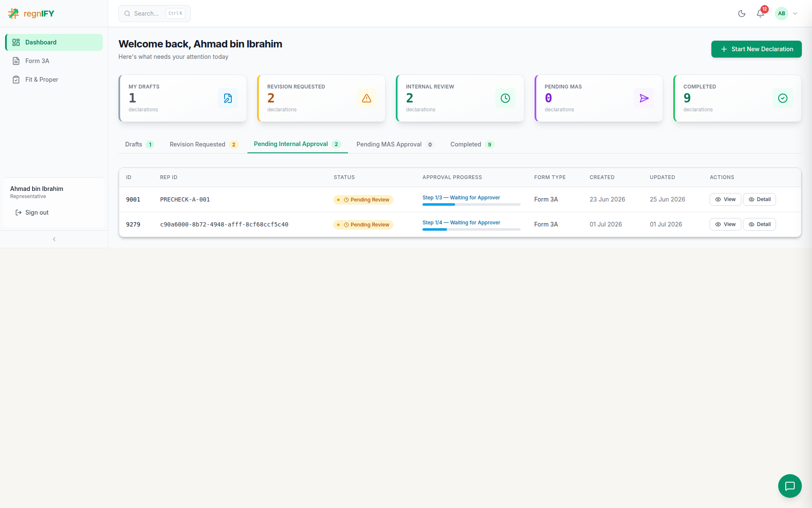Open Fit & Proper in the sidebar
The width and height of the screenshot is (812, 508).
(x=54, y=80)
